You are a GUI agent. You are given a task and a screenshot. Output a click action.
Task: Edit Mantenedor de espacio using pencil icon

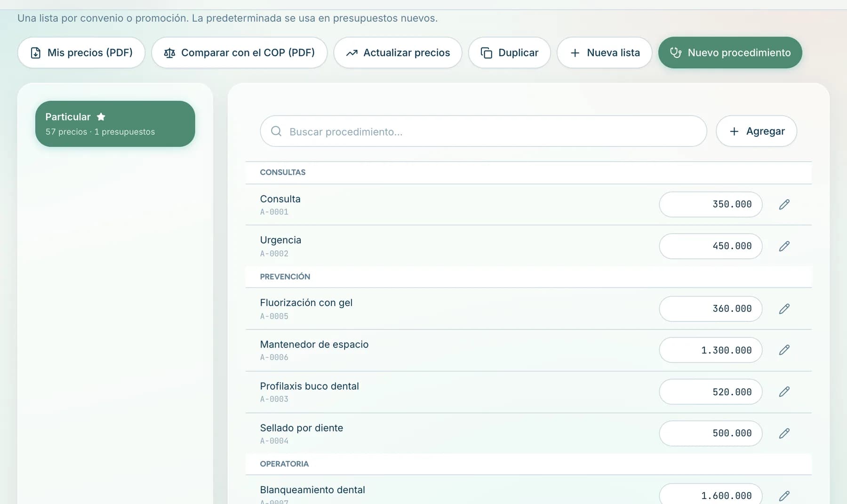[x=784, y=350]
